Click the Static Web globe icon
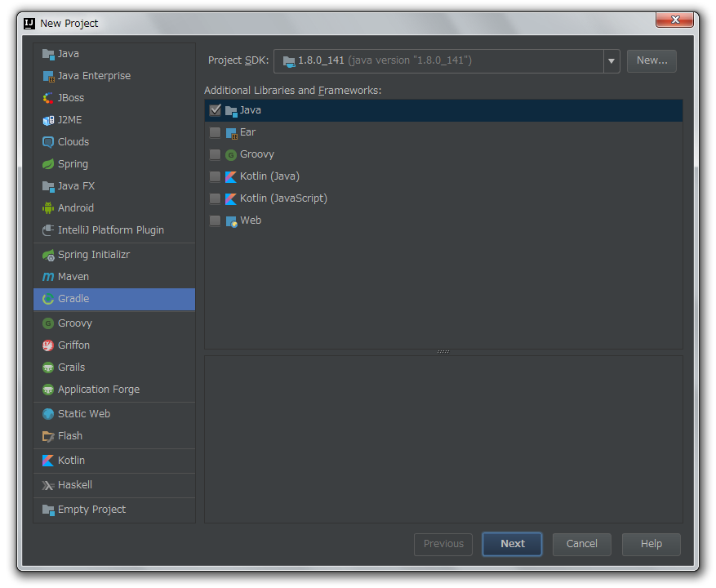 click(x=48, y=414)
